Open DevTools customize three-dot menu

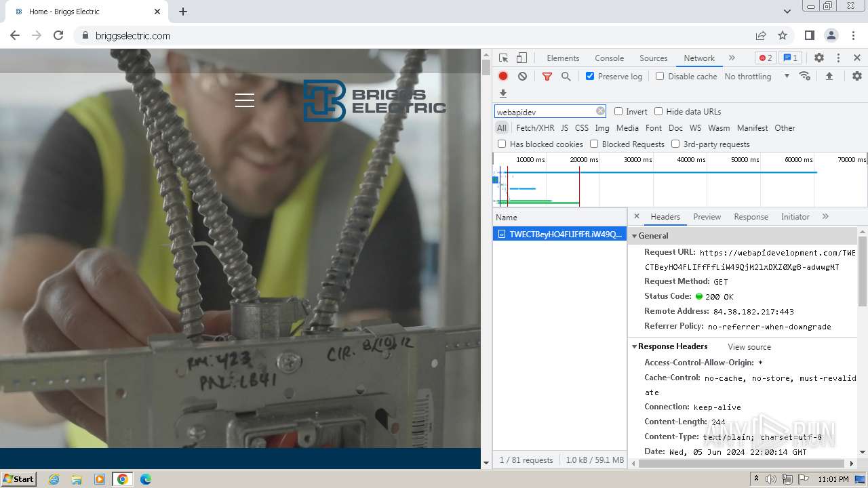pos(838,58)
